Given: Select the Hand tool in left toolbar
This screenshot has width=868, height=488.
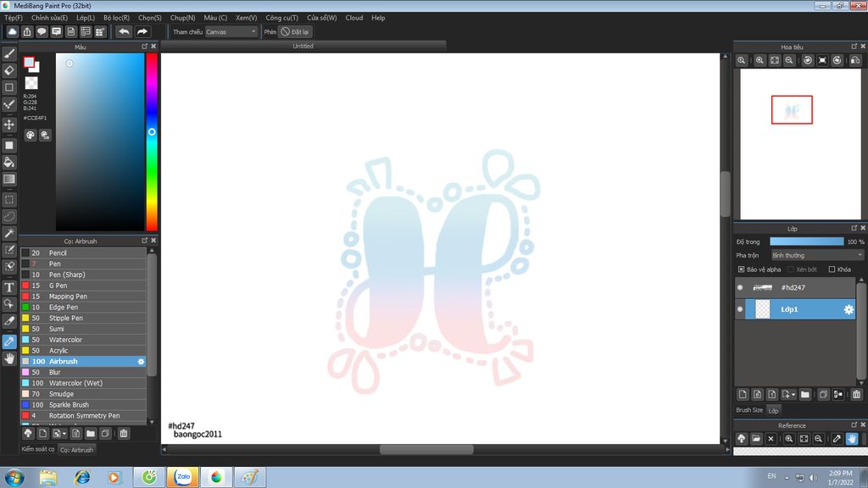Looking at the screenshot, I should point(9,358).
